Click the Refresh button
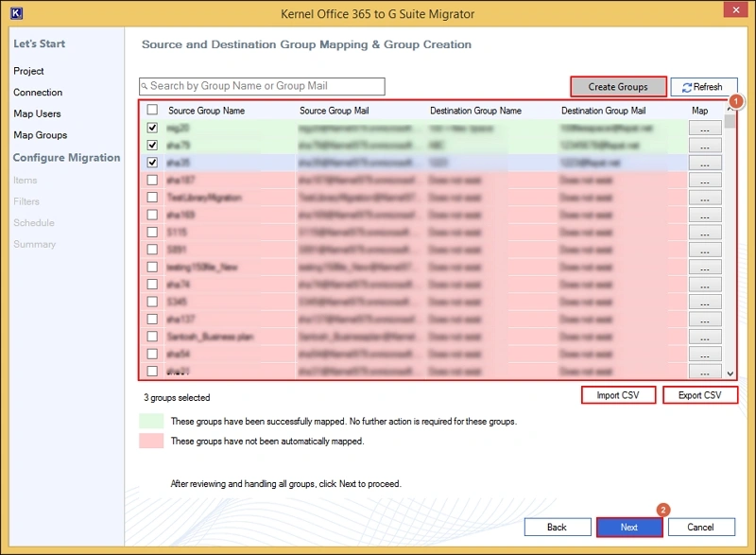 pos(703,87)
